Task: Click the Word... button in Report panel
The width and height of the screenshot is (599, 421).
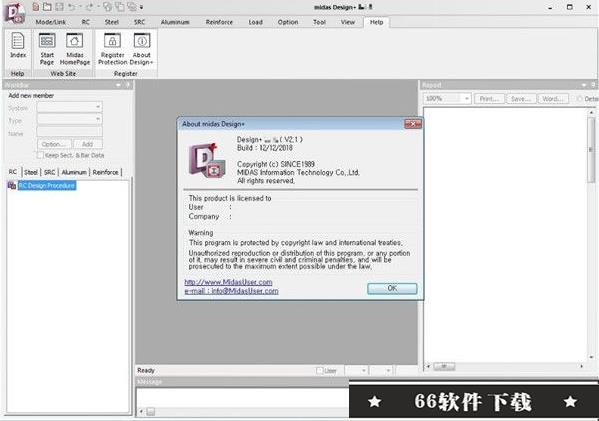Action: pos(553,99)
